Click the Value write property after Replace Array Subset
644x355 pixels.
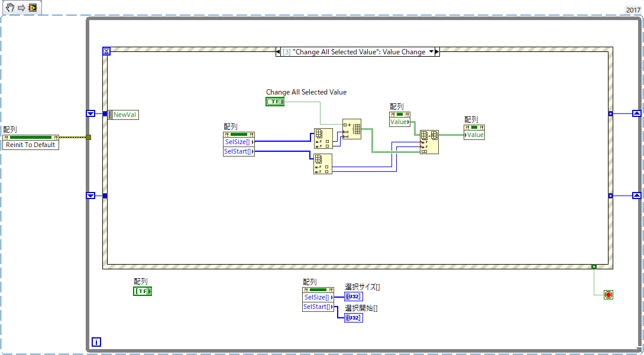tap(474, 135)
